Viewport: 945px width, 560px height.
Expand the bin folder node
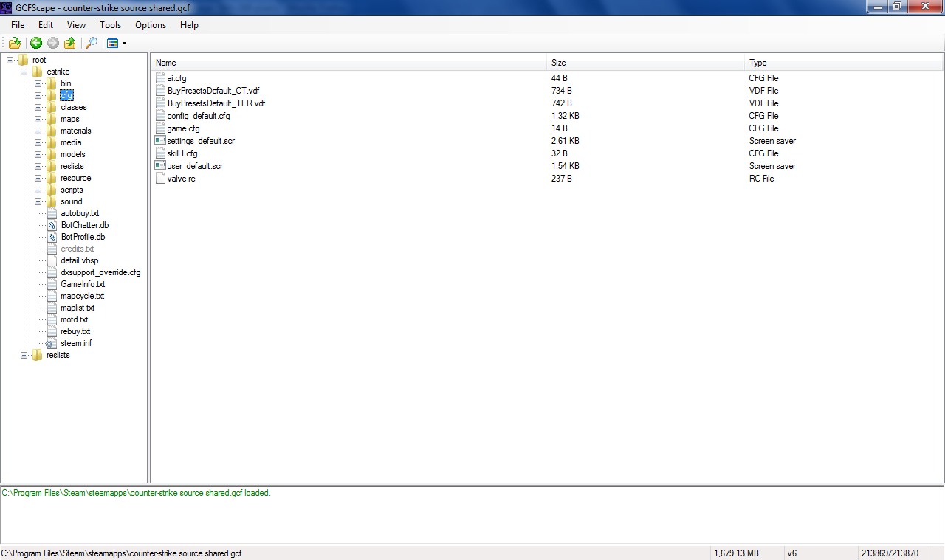point(38,83)
